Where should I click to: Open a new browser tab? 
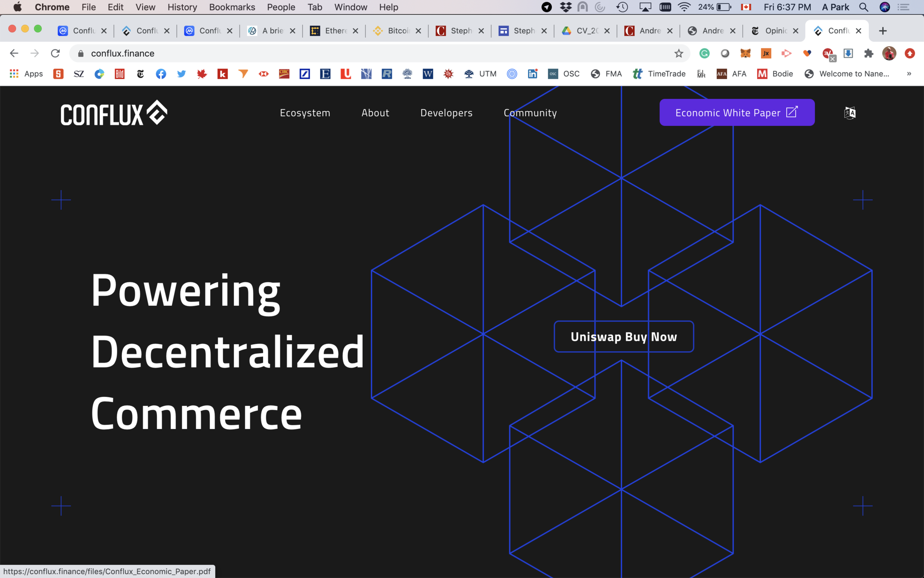[x=883, y=31]
